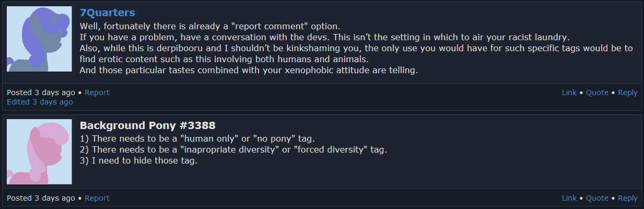Click 'Posted 3 days ago' under Background Pony's comment
644x209 pixels.
point(41,198)
